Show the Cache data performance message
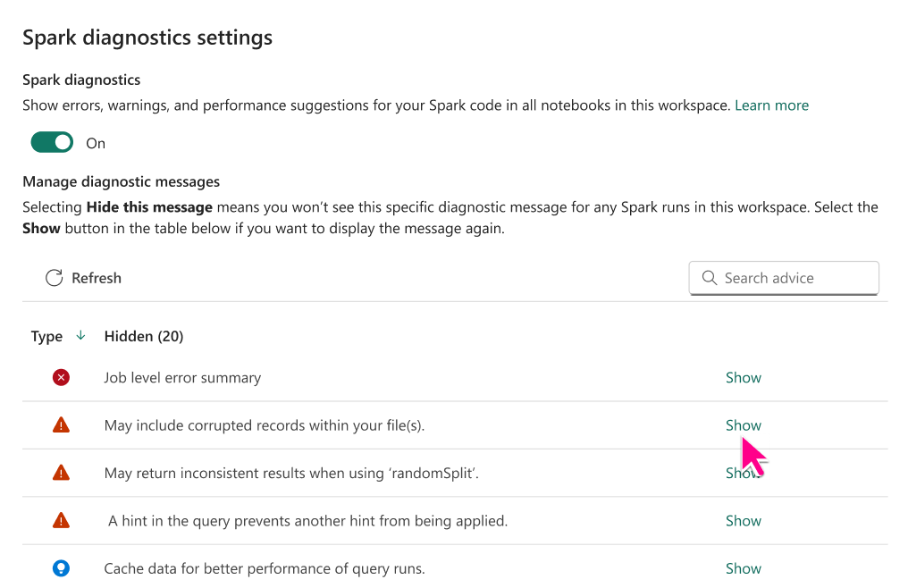The width and height of the screenshot is (908, 588). pos(743,568)
